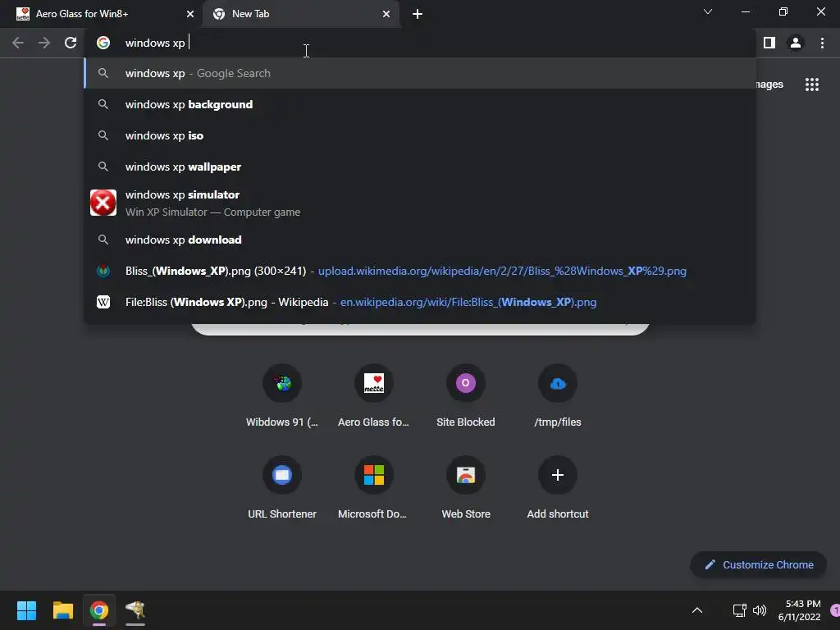Show hidden system tray icons

click(x=697, y=610)
